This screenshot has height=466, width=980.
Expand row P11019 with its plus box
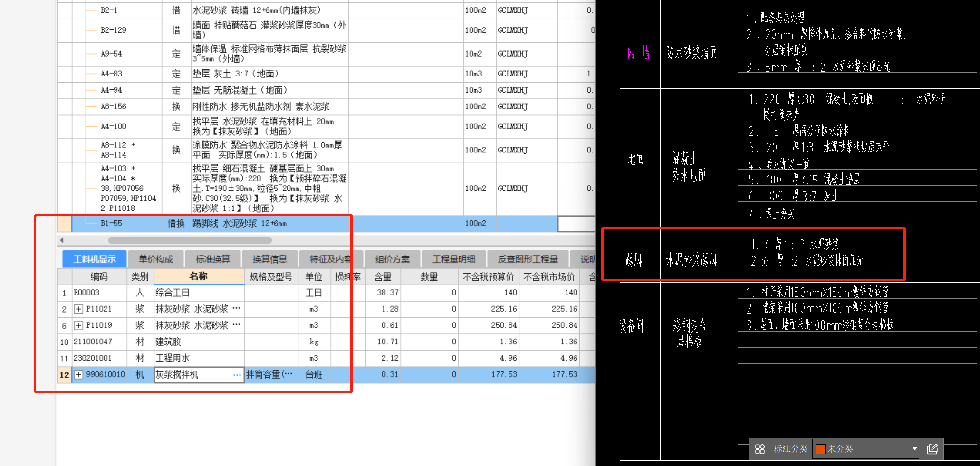pos(78,325)
